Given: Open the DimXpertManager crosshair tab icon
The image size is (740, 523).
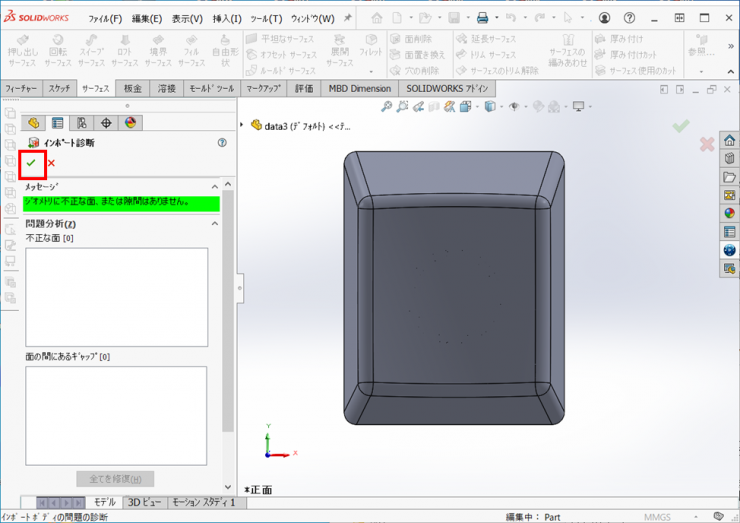Looking at the screenshot, I should [106, 123].
